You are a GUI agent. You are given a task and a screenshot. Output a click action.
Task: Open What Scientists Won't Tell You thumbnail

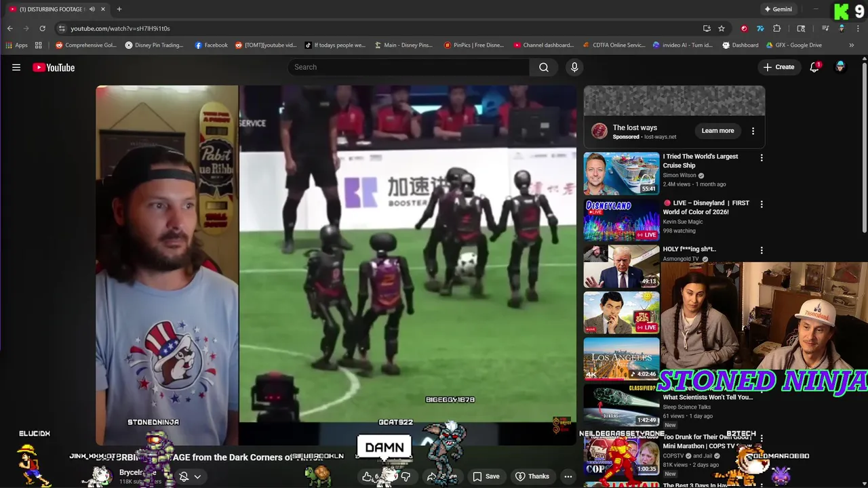pyautogui.click(x=621, y=405)
